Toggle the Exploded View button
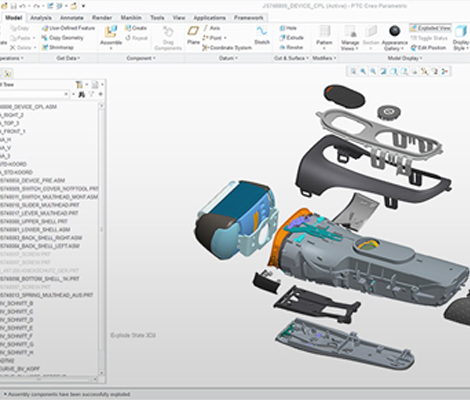 point(430,28)
